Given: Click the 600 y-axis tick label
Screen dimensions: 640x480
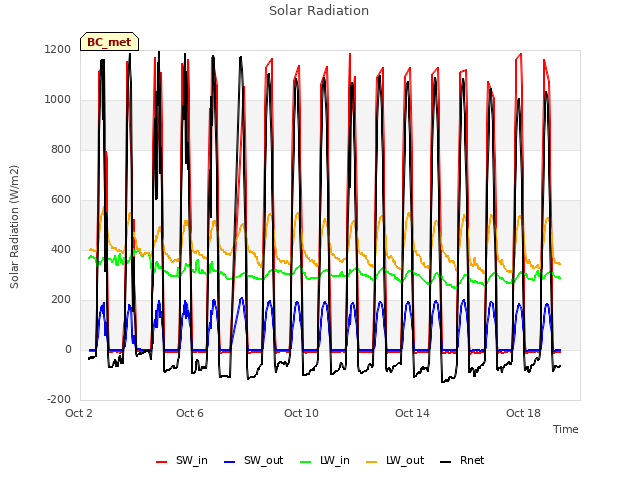Looking at the screenshot, I should click(x=61, y=200).
